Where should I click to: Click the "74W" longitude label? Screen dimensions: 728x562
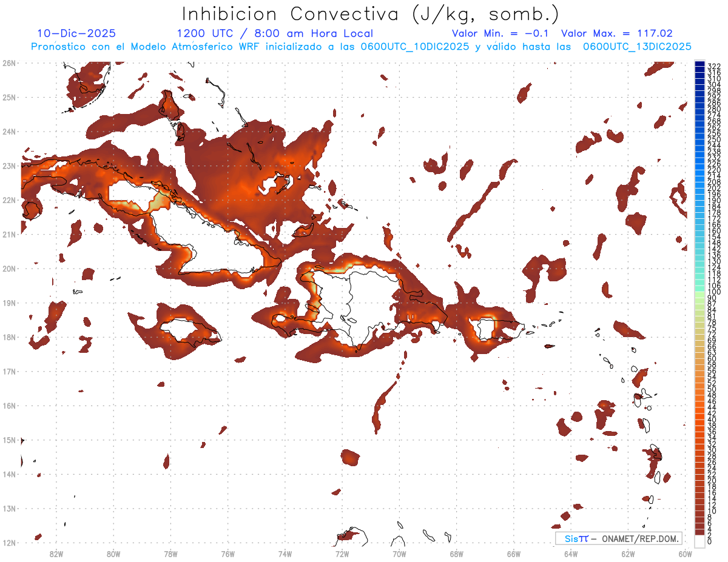(285, 554)
